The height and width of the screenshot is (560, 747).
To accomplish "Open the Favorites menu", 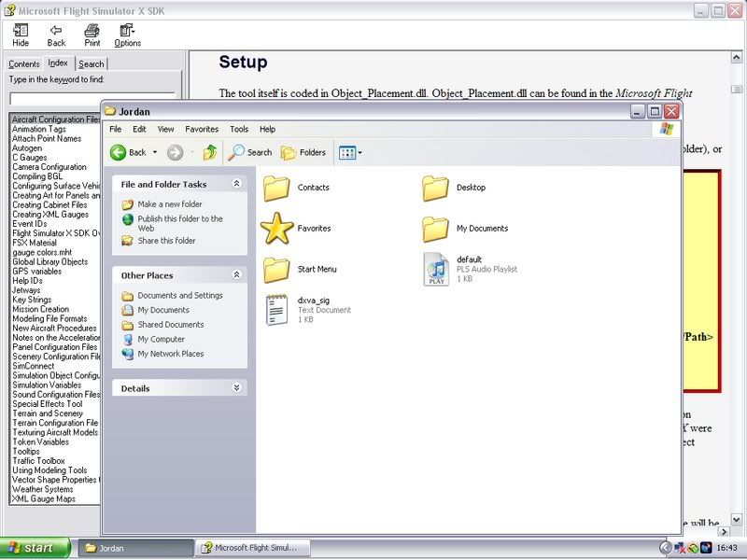I will pos(202,129).
